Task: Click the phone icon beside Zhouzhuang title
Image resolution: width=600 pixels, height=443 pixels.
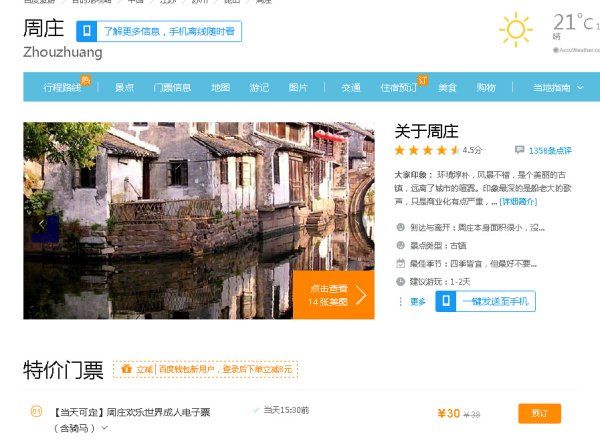Action: 89,32
